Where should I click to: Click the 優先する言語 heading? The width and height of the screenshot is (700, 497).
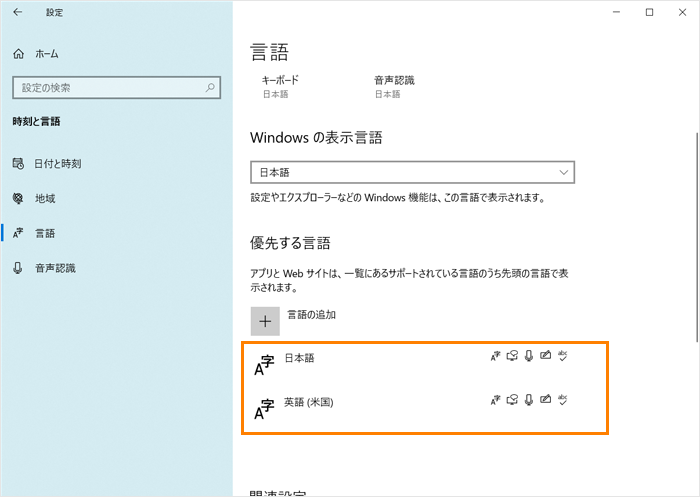pyautogui.click(x=290, y=243)
